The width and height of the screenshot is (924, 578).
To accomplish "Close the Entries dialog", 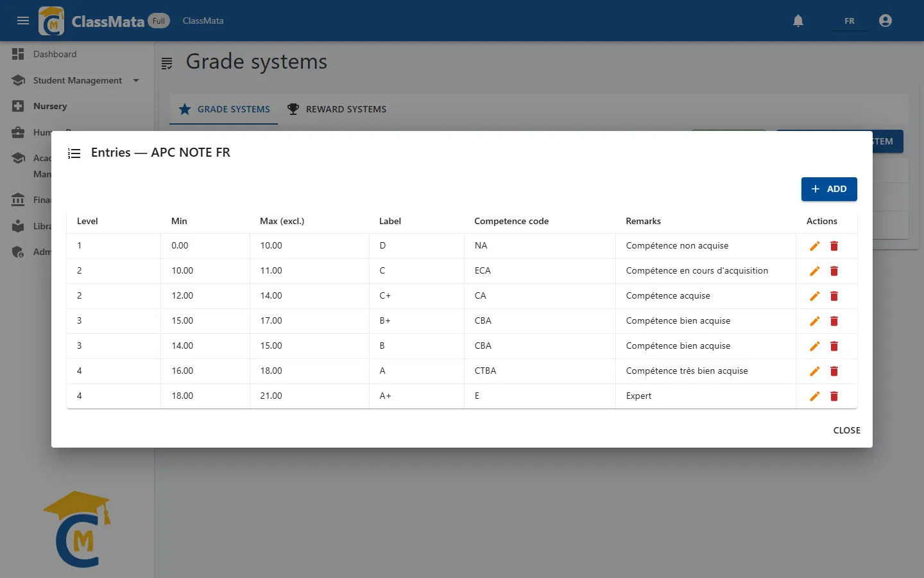I will click(847, 430).
